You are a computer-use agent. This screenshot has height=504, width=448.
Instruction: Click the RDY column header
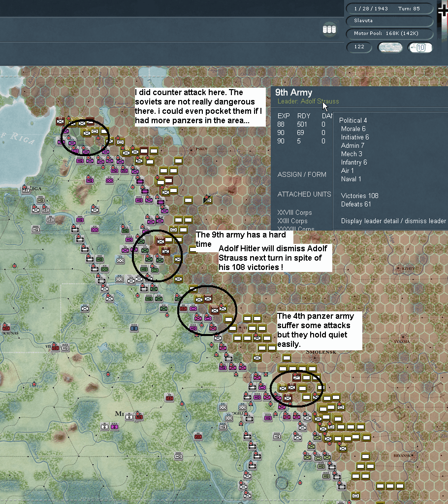tap(304, 116)
